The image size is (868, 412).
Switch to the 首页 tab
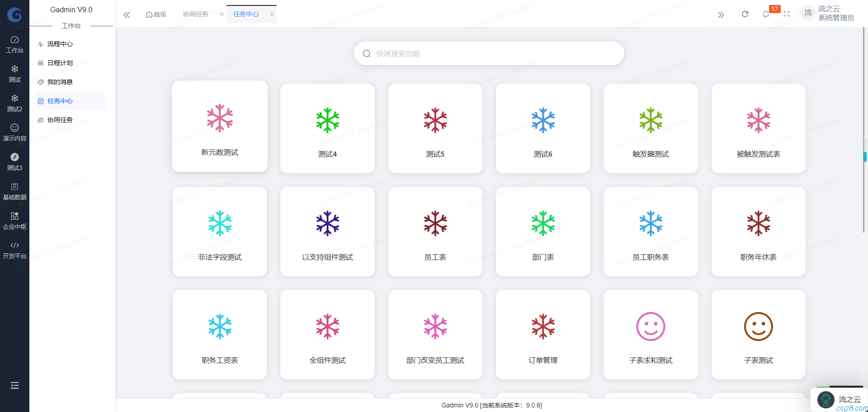point(156,14)
